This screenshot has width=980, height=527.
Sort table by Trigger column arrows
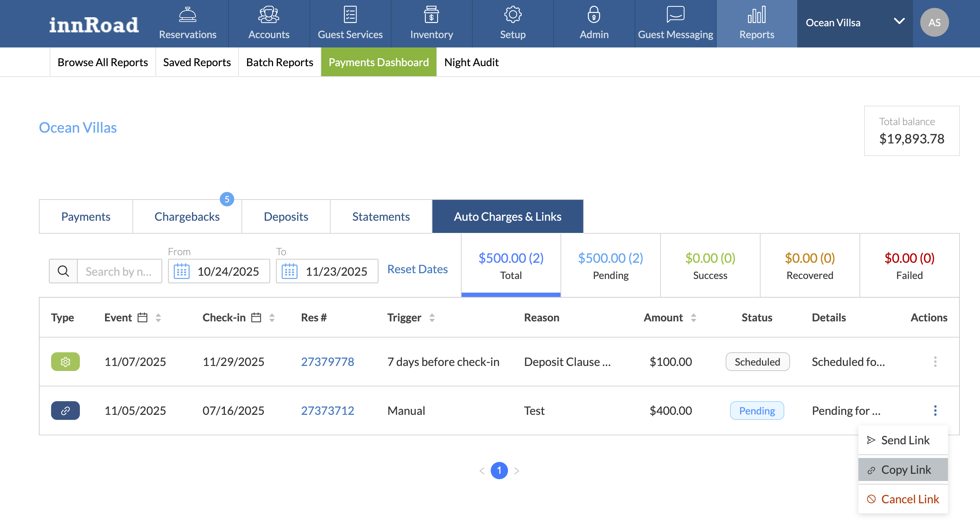click(431, 317)
